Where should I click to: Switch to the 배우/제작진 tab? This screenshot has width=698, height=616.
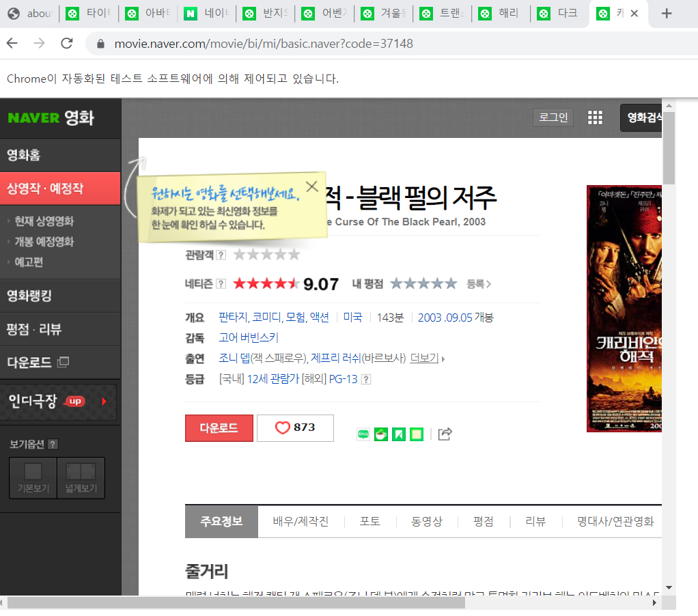(301, 521)
